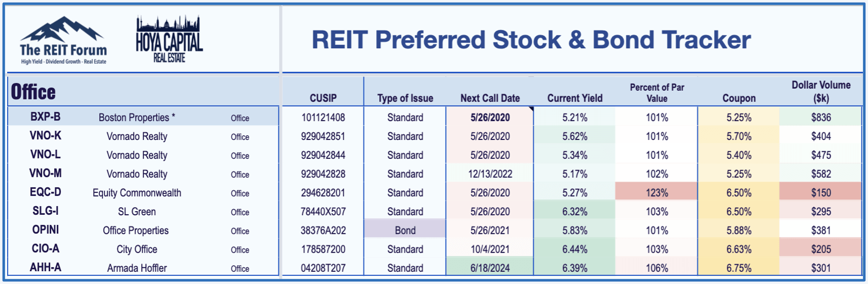The width and height of the screenshot is (868, 284).
Task: Click the note indicator on 5/26/2020 BXP-B cell
Action: coord(531,109)
